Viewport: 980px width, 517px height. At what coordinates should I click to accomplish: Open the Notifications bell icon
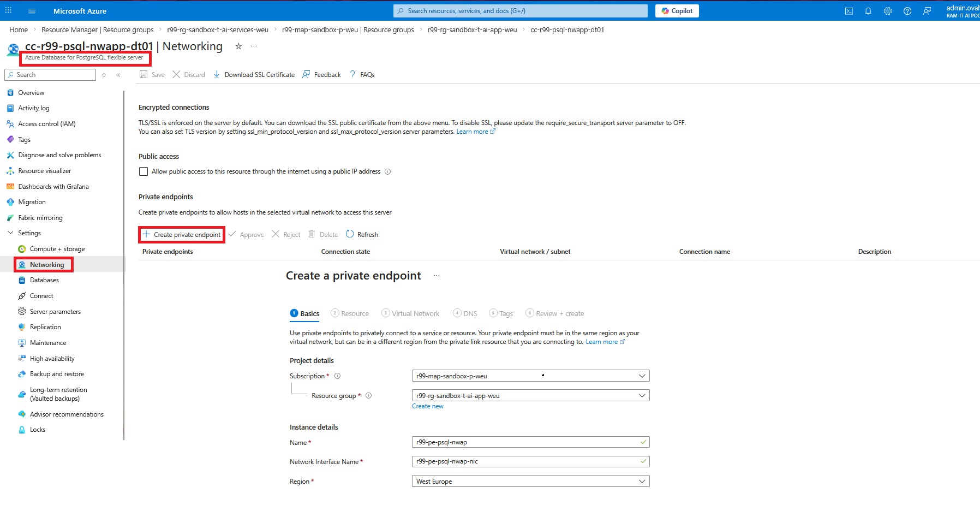click(869, 11)
